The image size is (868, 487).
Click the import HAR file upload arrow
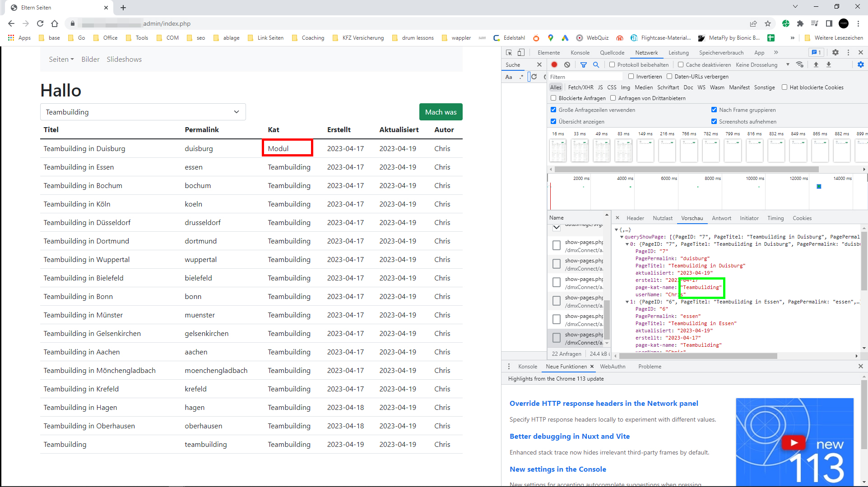pyautogui.click(x=816, y=64)
